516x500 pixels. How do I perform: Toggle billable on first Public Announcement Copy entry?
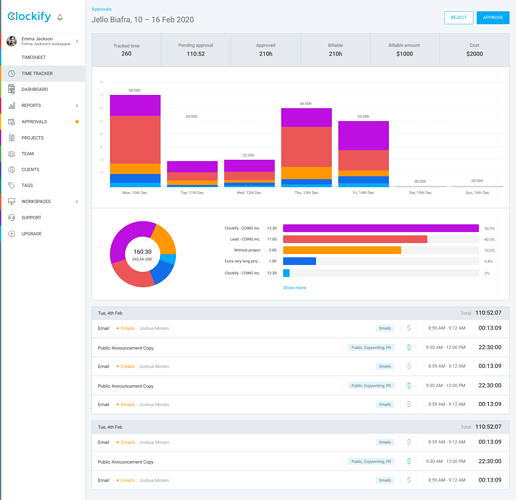(x=409, y=347)
